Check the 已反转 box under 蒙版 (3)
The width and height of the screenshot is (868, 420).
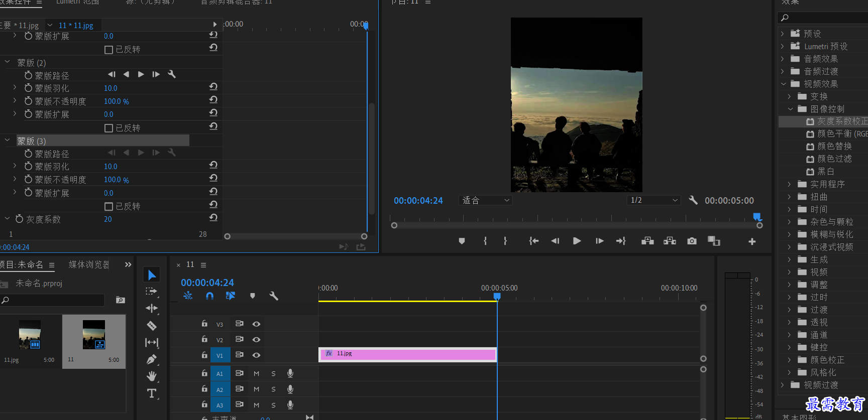[x=108, y=206]
